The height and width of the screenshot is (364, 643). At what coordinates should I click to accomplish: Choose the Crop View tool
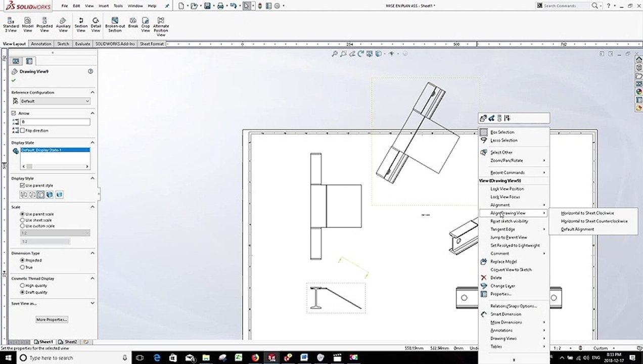146,24
